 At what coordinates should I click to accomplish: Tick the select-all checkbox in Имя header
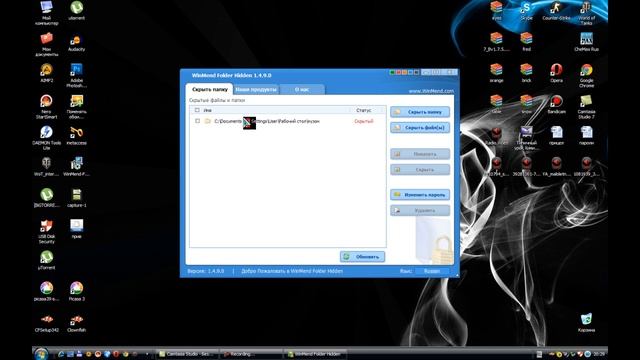coord(197,110)
